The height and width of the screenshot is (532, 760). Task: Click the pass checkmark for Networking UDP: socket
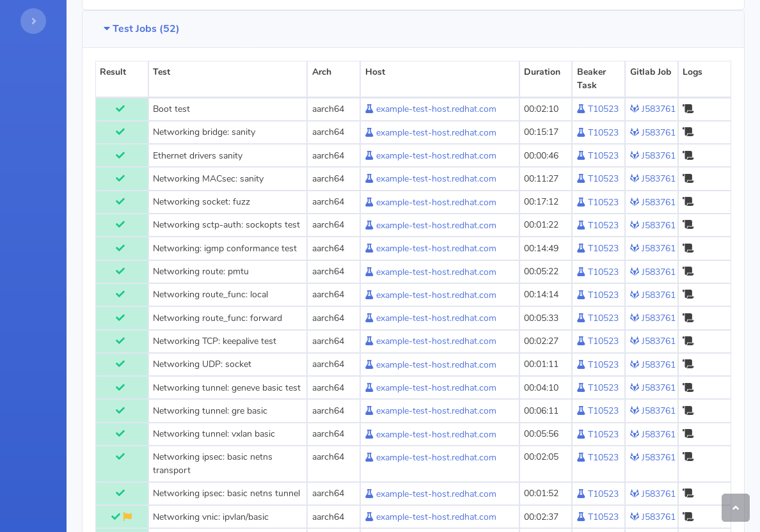pos(120,364)
